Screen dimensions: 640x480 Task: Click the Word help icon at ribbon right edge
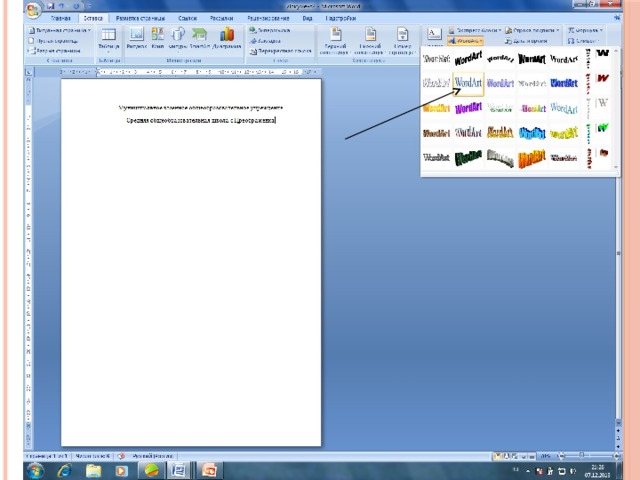(617, 18)
